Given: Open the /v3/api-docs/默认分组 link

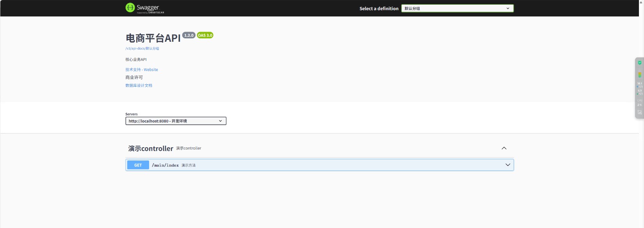Looking at the screenshot, I should tap(142, 48).
